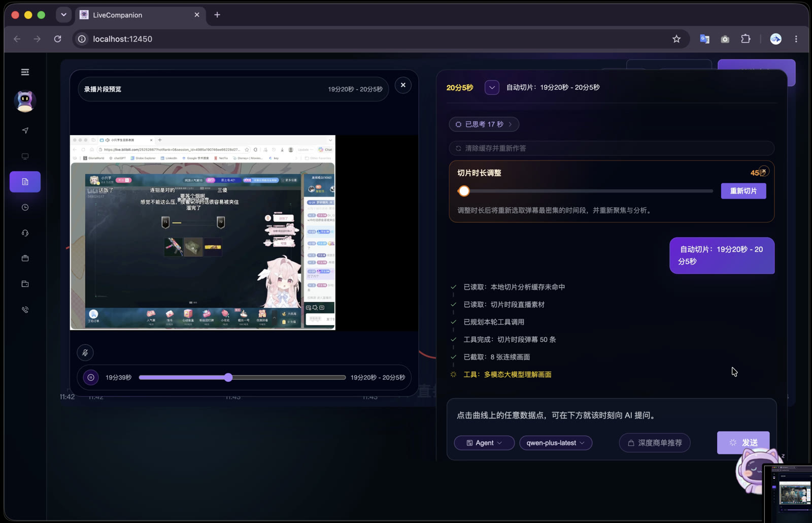The height and width of the screenshot is (523, 812).
Task: Expand the dropdown next to 20分5秒
Action: click(492, 87)
